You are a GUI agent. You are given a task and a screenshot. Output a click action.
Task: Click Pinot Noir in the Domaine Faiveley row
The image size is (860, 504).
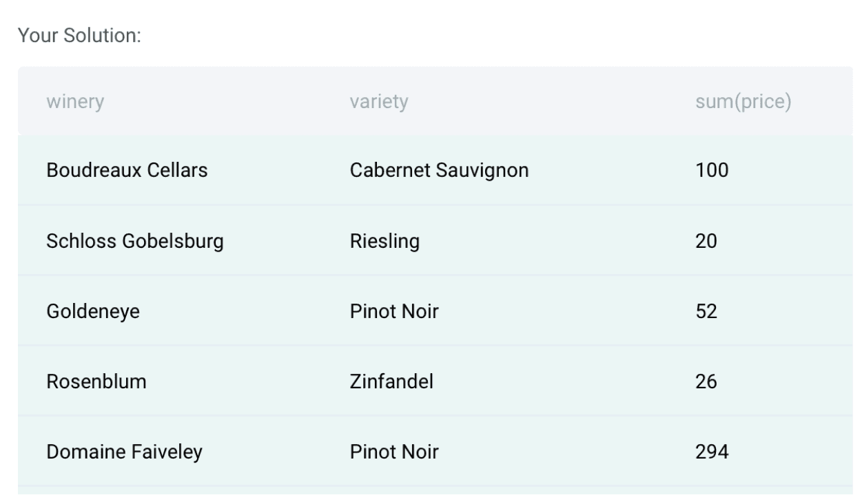coord(394,452)
